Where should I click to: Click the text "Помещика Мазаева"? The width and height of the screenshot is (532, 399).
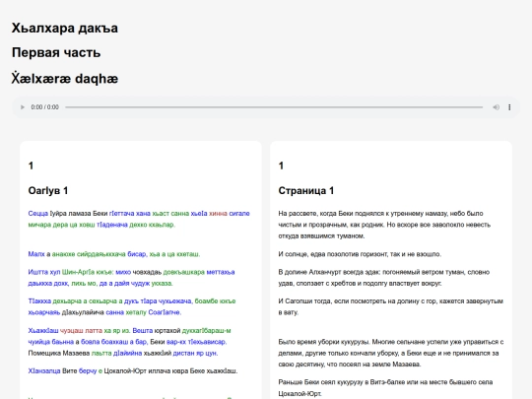click(x=59, y=354)
